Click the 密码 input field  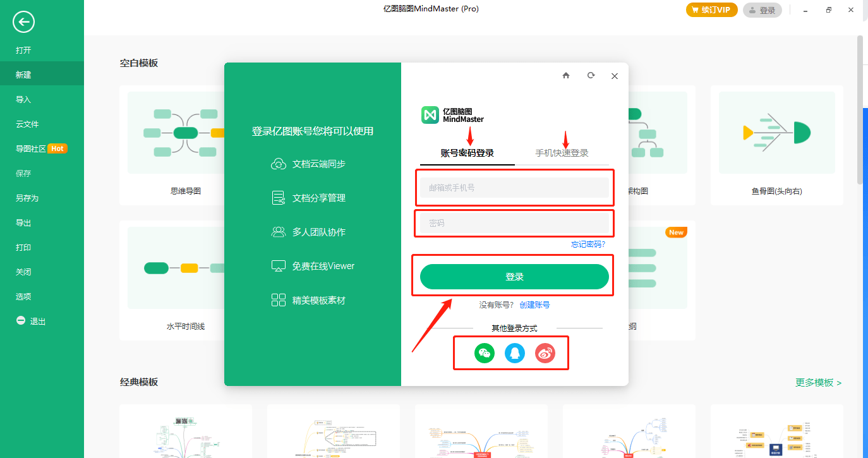(515, 223)
